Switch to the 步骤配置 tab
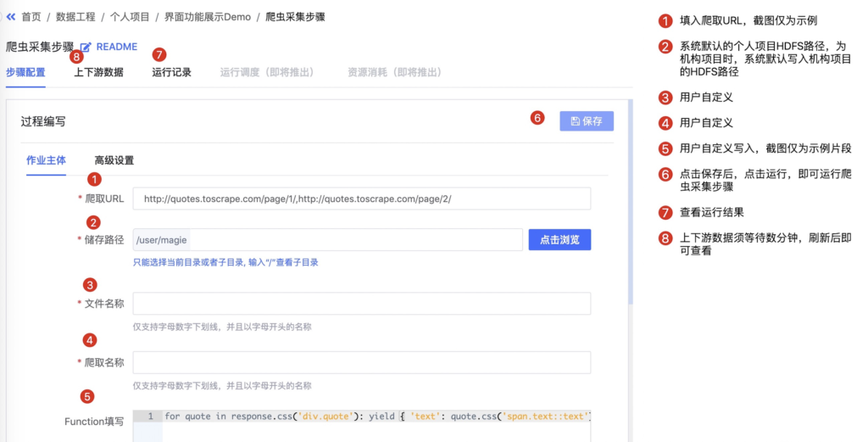 click(25, 72)
